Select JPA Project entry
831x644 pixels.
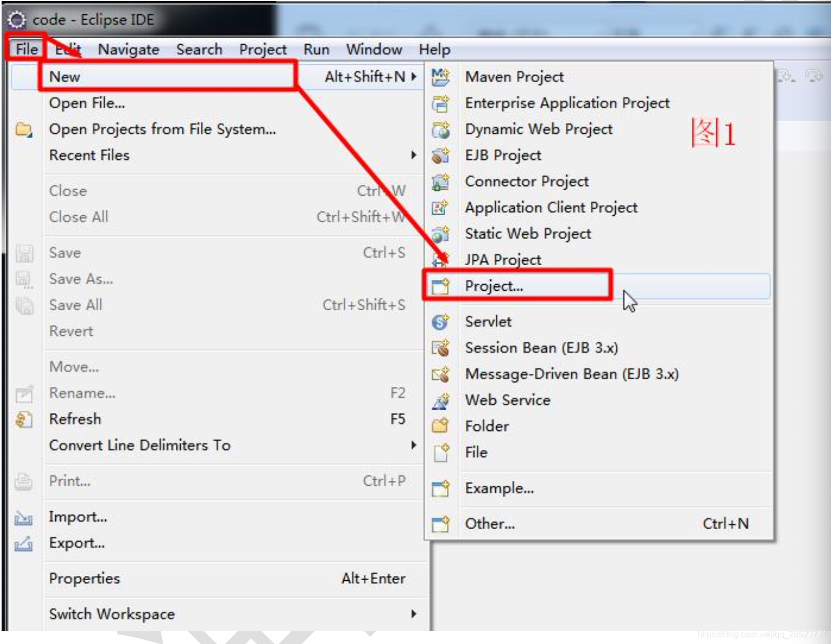[x=599, y=259]
